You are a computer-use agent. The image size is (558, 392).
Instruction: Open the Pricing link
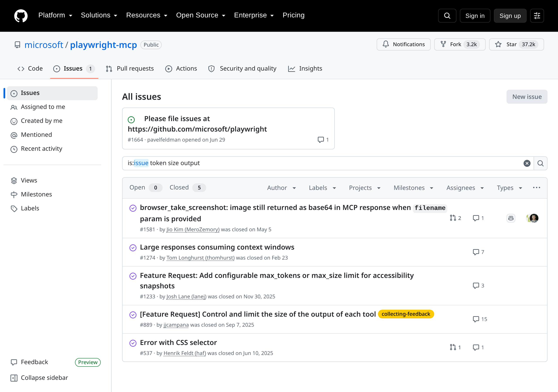click(x=293, y=15)
